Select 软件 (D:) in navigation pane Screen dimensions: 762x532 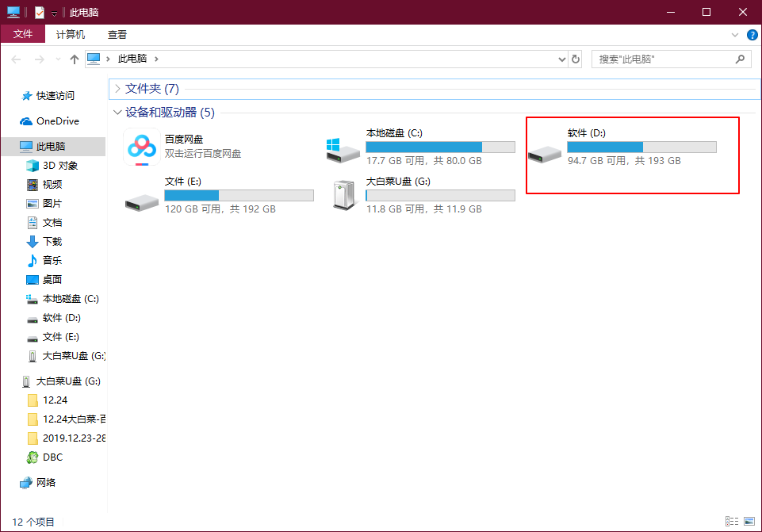point(61,318)
